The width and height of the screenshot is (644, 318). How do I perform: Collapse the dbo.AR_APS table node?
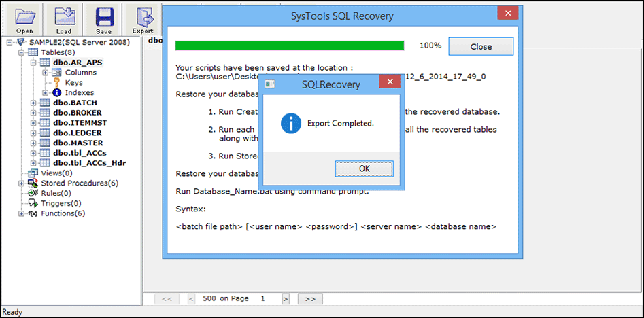(x=33, y=63)
